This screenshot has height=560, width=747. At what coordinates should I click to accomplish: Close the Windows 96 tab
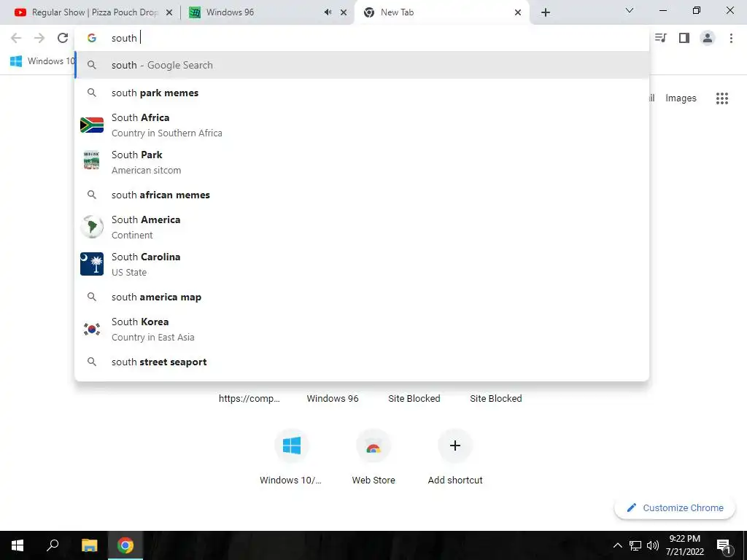344,12
